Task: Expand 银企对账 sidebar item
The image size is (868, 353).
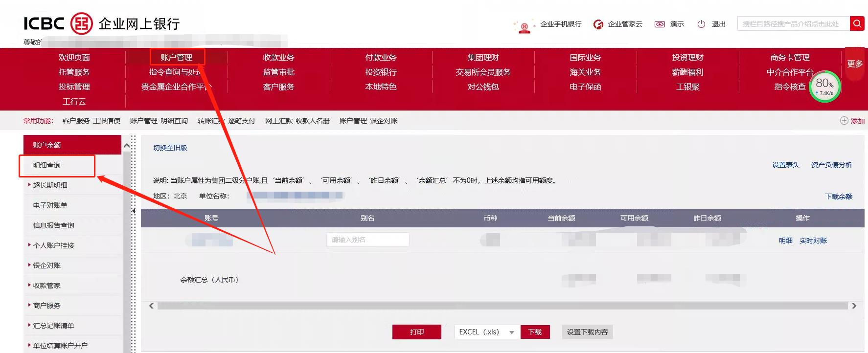Action: 45,265
